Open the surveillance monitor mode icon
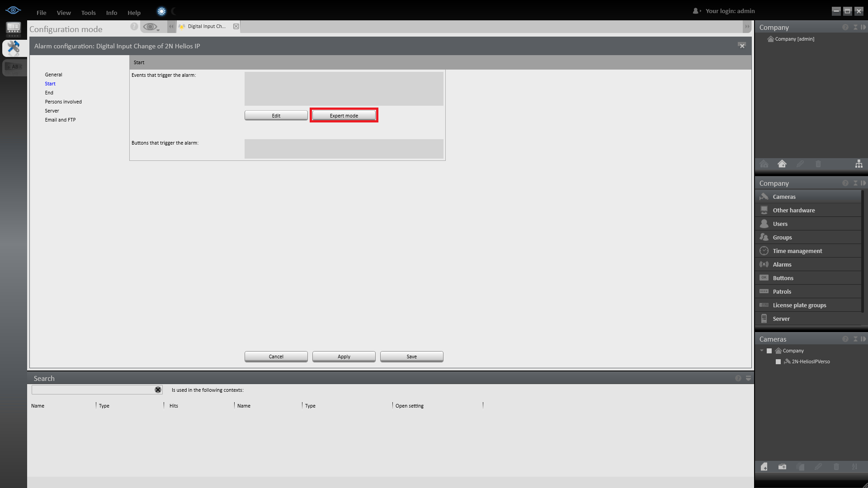 point(14,29)
